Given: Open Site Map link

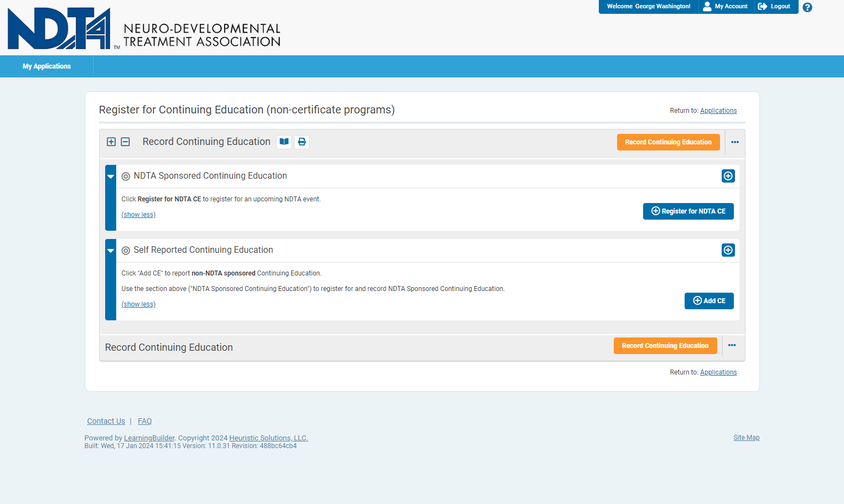Looking at the screenshot, I should (747, 438).
